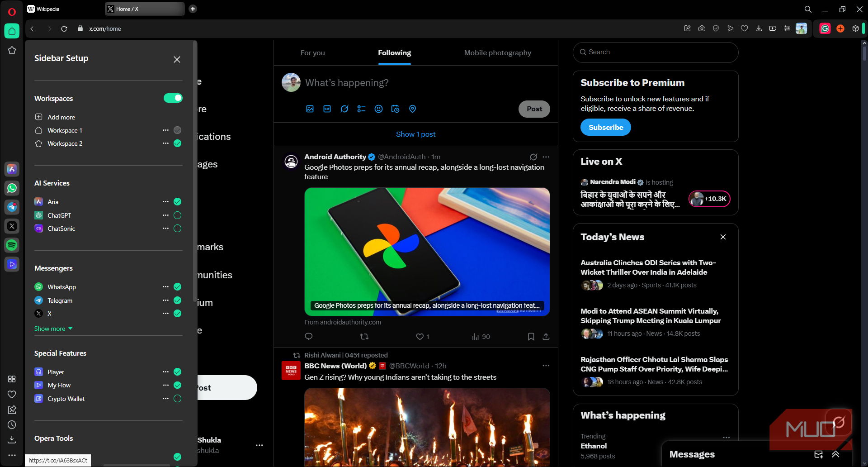This screenshot has height=467, width=868.
Task: Open a new browser tab
Action: click(193, 9)
